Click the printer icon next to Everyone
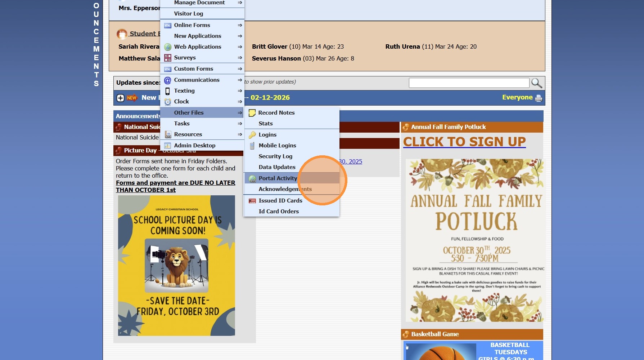 [539, 98]
